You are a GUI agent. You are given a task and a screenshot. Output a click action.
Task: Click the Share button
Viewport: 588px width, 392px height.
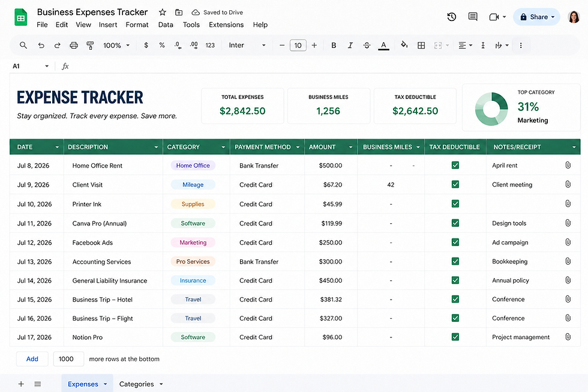pyautogui.click(x=536, y=17)
